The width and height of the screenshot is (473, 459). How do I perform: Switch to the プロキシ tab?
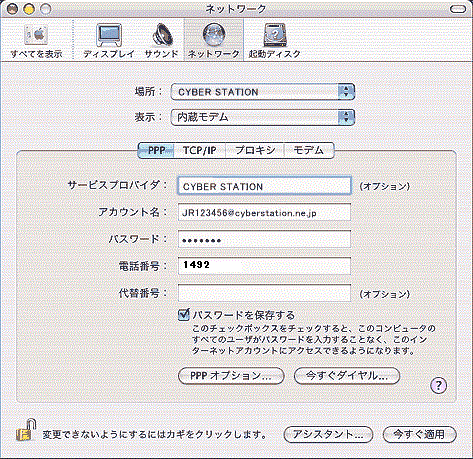(255, 150)
